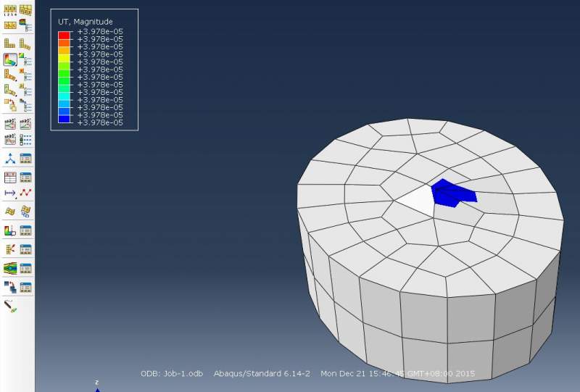Open the XY Data Manager
Image resolution: width=580 pixels, height=392 pixels.
pyautogui.click(x=25, y=178)
